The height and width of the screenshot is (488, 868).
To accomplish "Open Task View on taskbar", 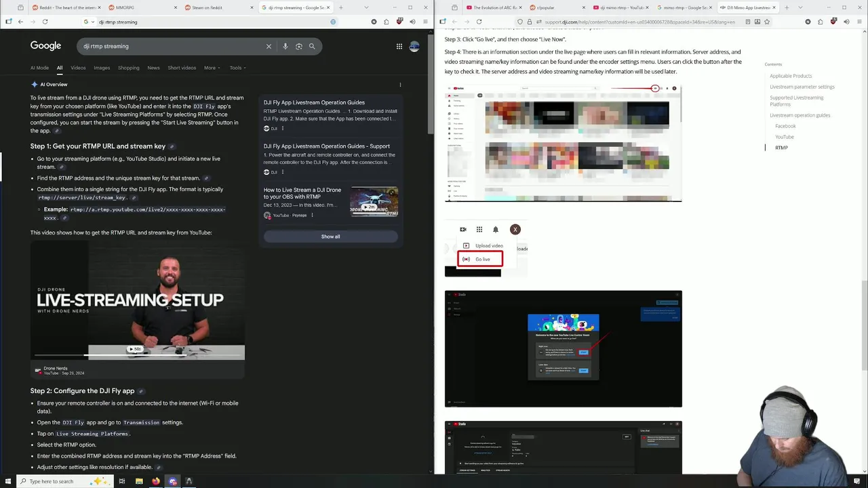I will tap(122, 481).
